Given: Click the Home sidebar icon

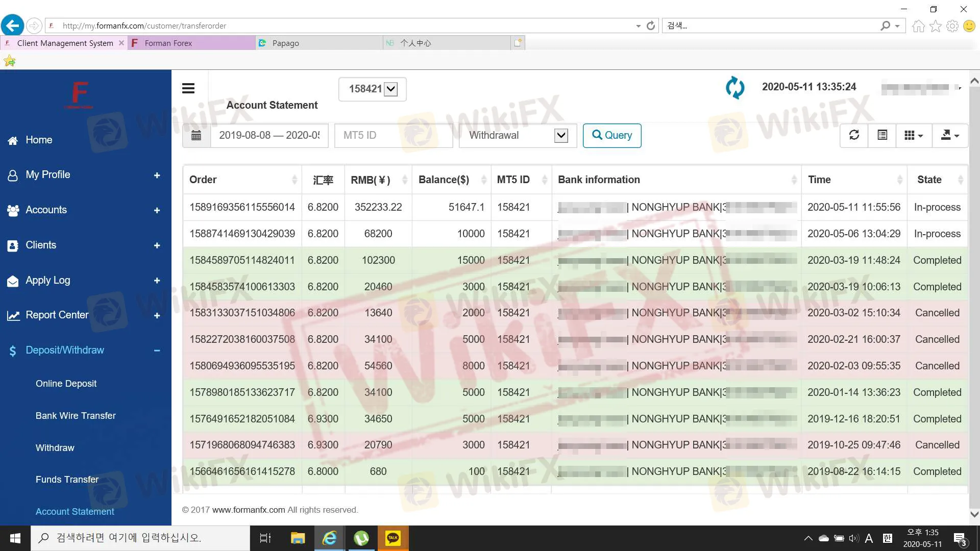Looking at the screenshot, I should point(13,140).
